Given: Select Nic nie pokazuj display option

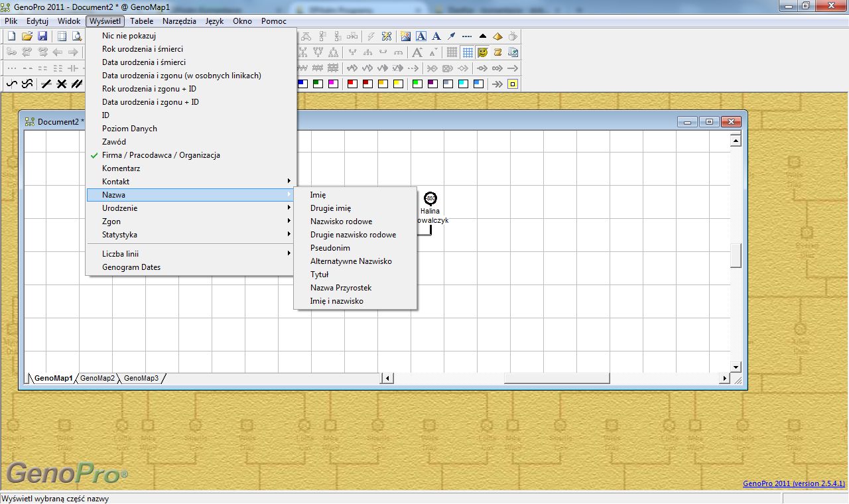Looking at the screenshot, I should [x=191, y=36].
